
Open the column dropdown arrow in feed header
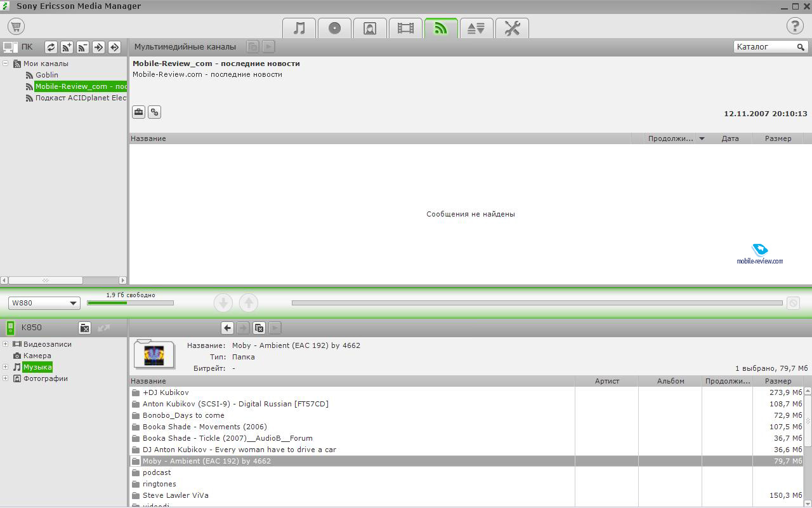[702, 138]
